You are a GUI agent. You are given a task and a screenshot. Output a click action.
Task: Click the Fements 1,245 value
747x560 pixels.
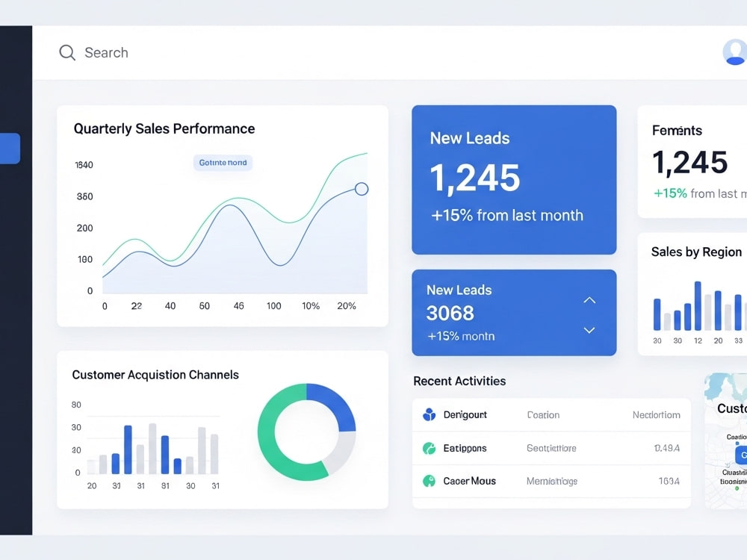coord(689,162)
